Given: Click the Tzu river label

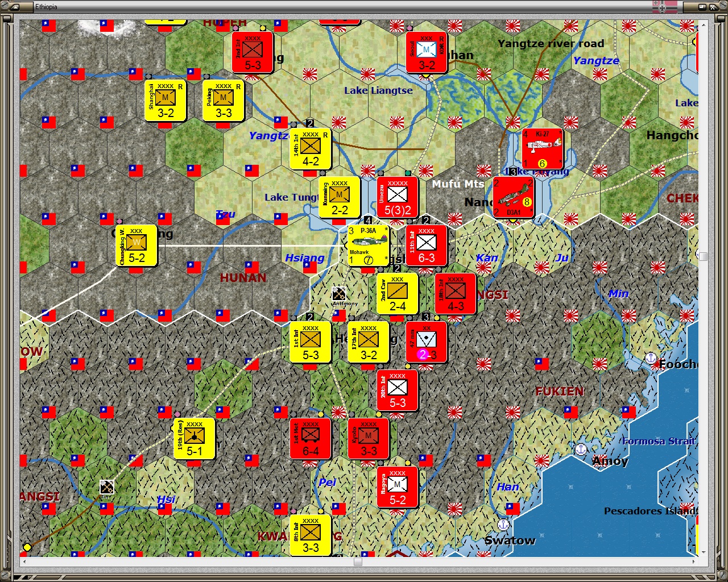Looking at the screenshot, I should [225, 214].
